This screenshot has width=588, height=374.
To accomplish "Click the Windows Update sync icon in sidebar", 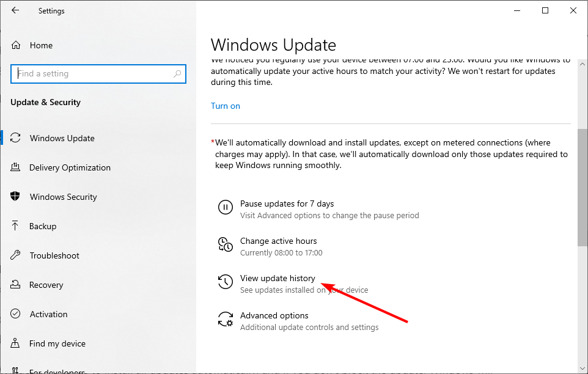I will (x=16, y=138).
